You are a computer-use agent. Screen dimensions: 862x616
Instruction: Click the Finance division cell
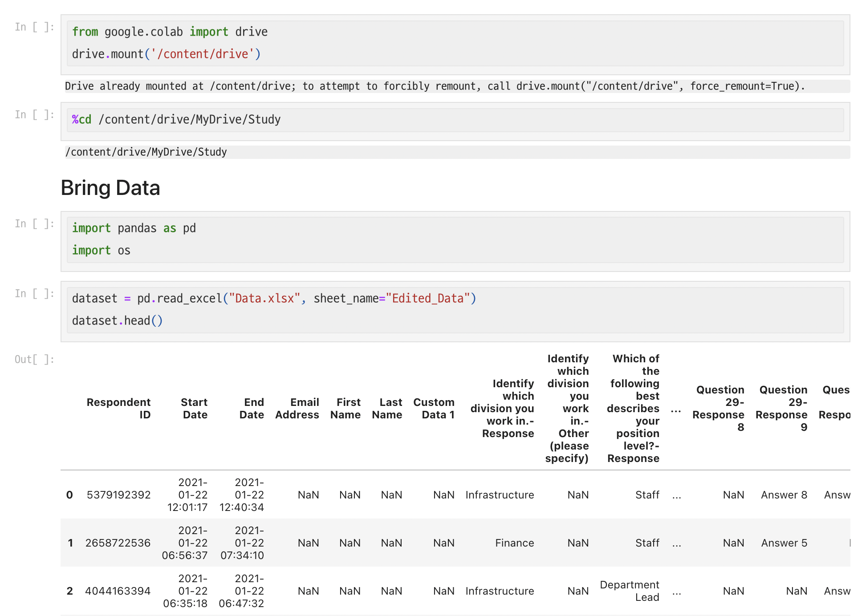514,543
